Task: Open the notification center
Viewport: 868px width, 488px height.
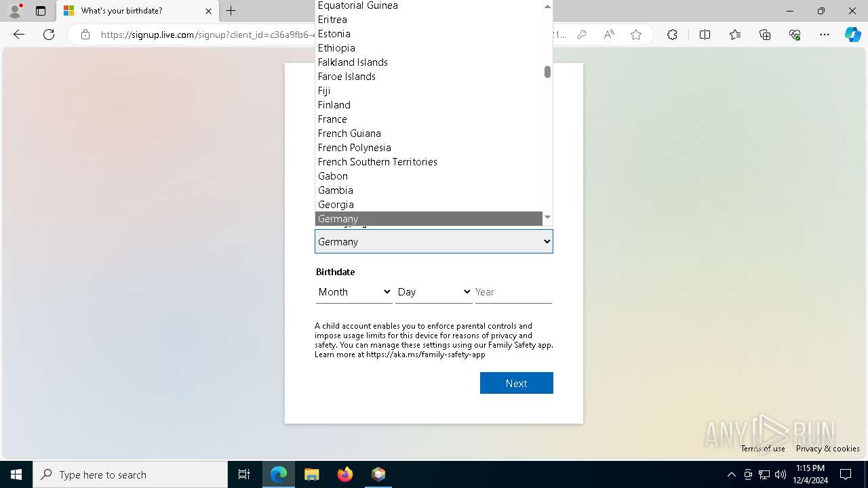Action: point(846,474)
